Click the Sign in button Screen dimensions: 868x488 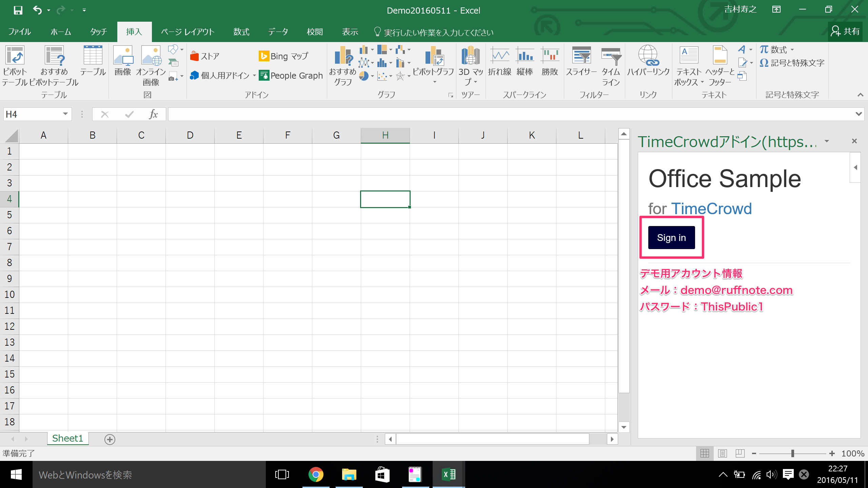click(671, 238)
